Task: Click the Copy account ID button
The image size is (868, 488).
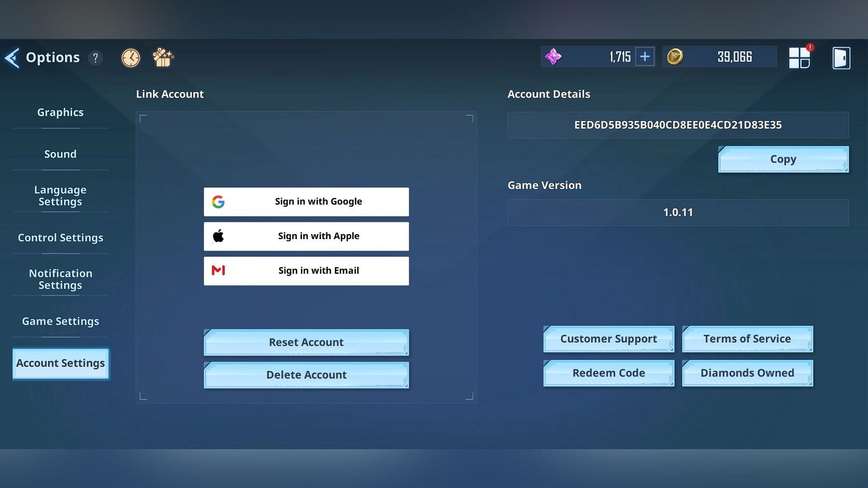Action: (x=783, y=159)
